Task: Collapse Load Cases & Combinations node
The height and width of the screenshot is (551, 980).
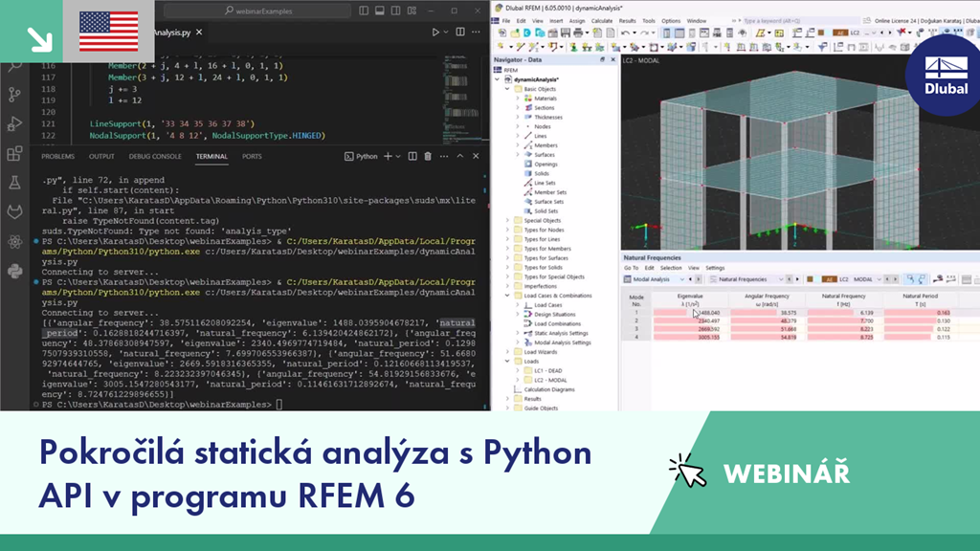Action: click(507, 296)
